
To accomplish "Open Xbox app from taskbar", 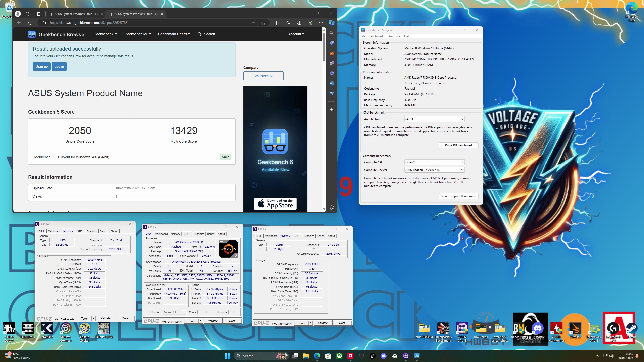I will [x=339, y=356].
